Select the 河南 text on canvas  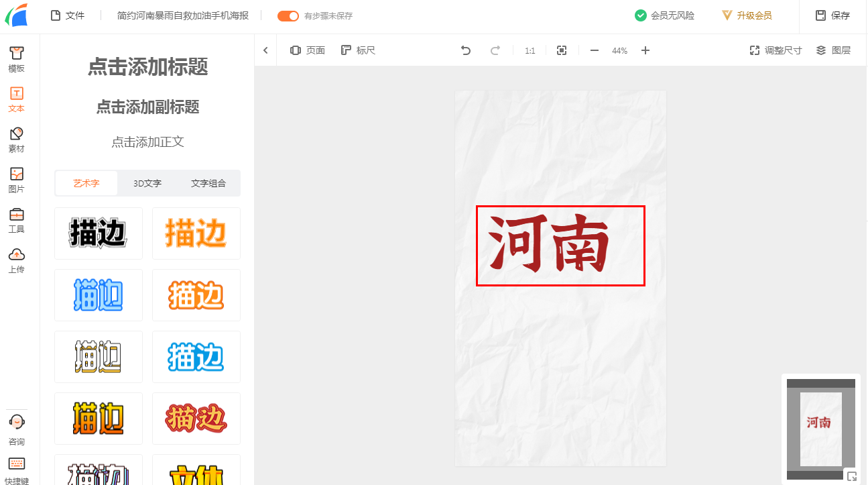550,245
